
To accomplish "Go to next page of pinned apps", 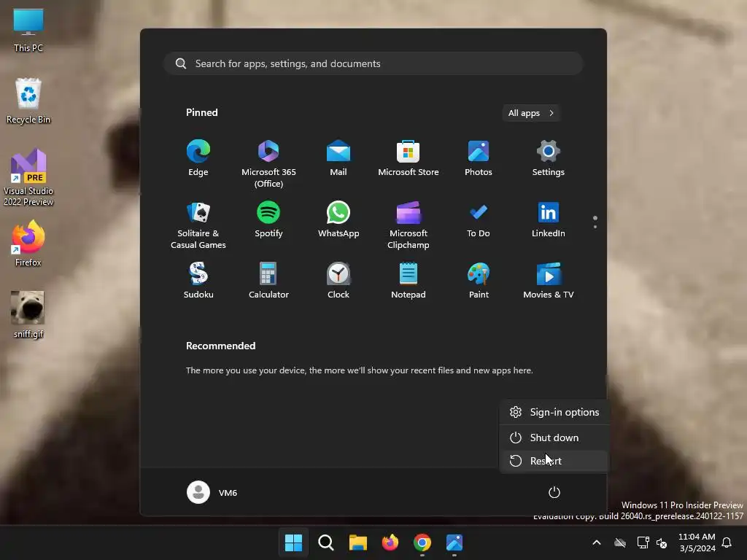I will (x=595, y=227).
